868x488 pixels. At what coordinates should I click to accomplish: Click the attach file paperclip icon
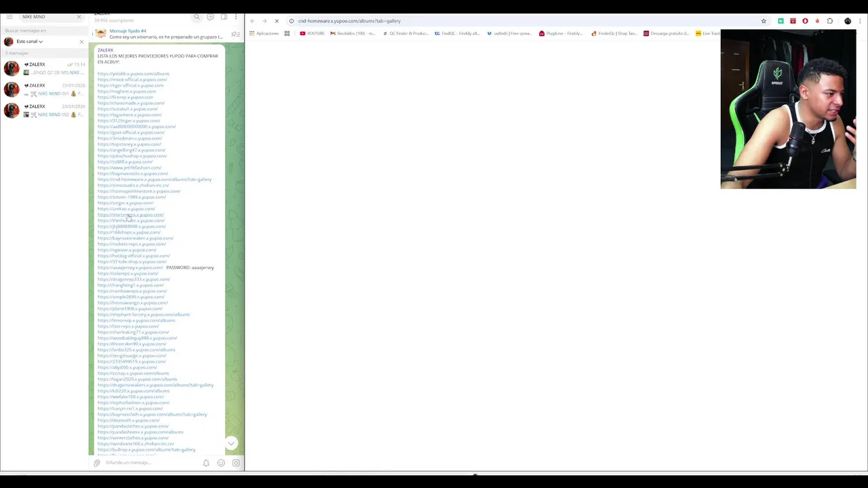pyautogui.click(x=97, y=463)
